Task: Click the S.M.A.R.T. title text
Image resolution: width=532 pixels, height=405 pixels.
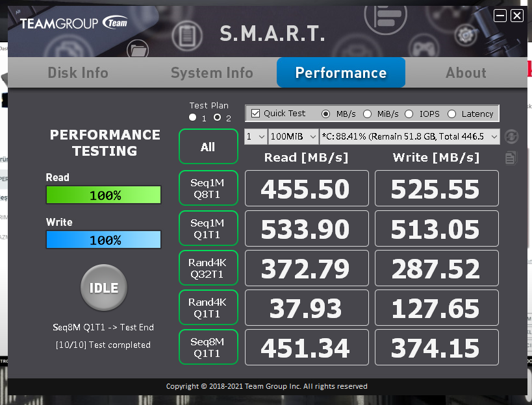Action: tap(272, 34)
